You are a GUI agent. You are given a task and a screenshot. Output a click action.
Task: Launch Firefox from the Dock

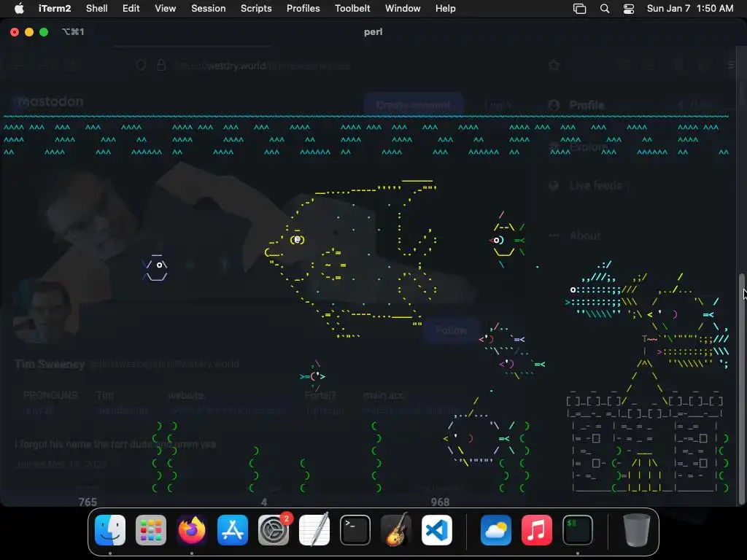192,530
